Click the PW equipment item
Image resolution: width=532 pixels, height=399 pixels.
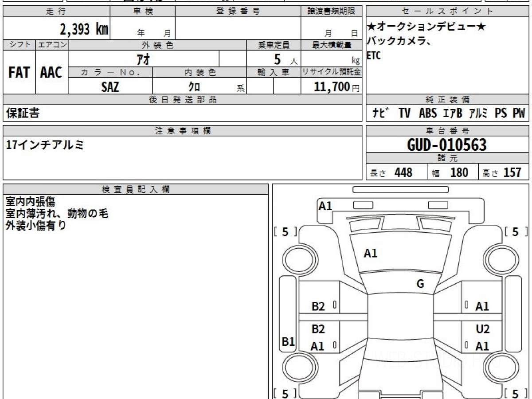[x=519, y=113]
